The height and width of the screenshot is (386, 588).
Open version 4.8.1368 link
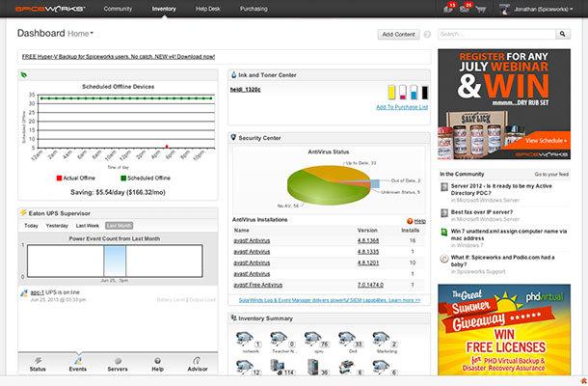coord(368,240)
